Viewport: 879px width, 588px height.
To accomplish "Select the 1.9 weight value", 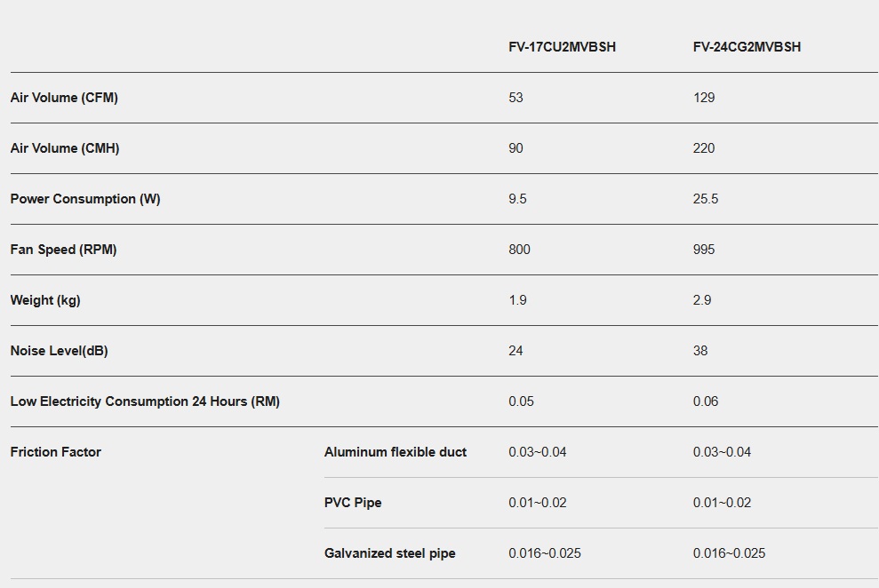I will [517, 300].
